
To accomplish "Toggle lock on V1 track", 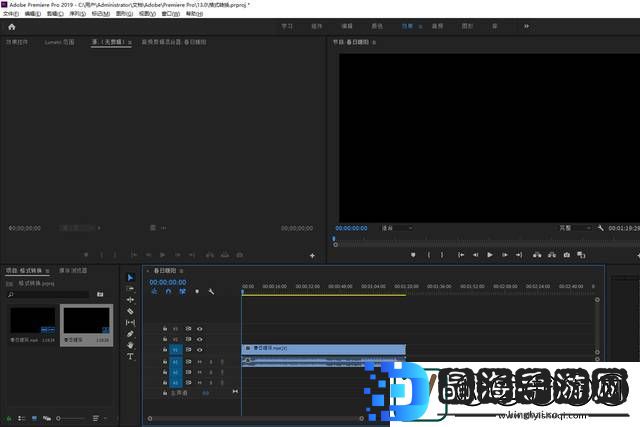I will pos(165,350).
